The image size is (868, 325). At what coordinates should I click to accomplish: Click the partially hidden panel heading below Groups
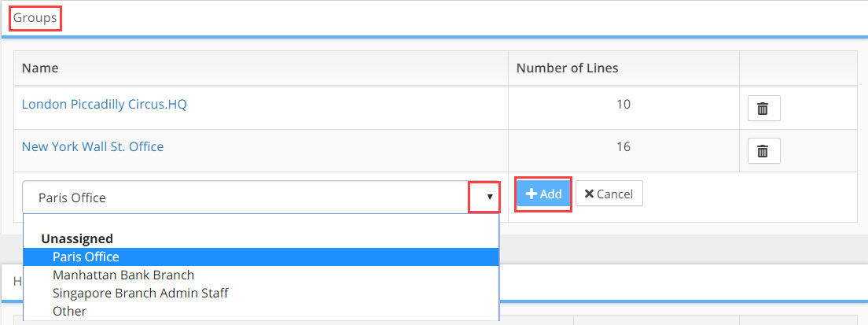point(17,281)
